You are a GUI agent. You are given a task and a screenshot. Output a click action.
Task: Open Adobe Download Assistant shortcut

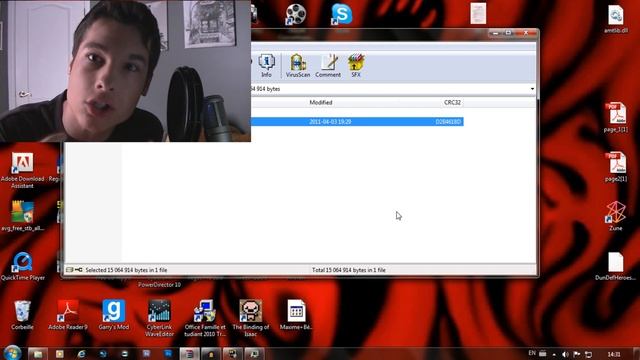click(x=22, y=171)
